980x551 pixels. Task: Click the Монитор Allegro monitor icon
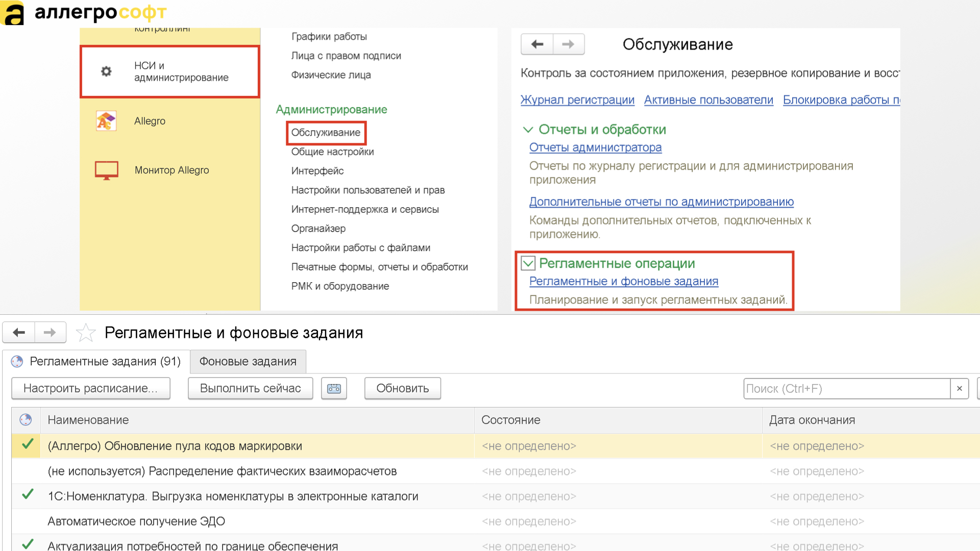pyautogui.click(x=106, y=170)
